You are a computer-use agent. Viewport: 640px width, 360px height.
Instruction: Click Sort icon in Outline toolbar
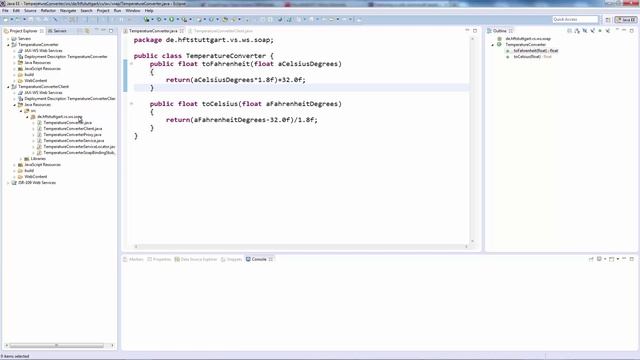577,31
